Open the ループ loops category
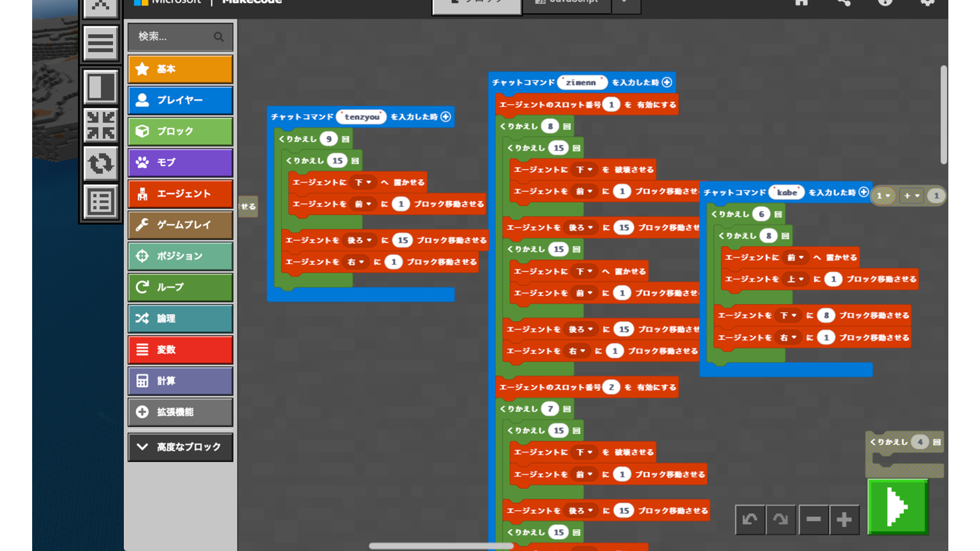The height and width of the screenshot is (551, 980). [x=180, y=287]
